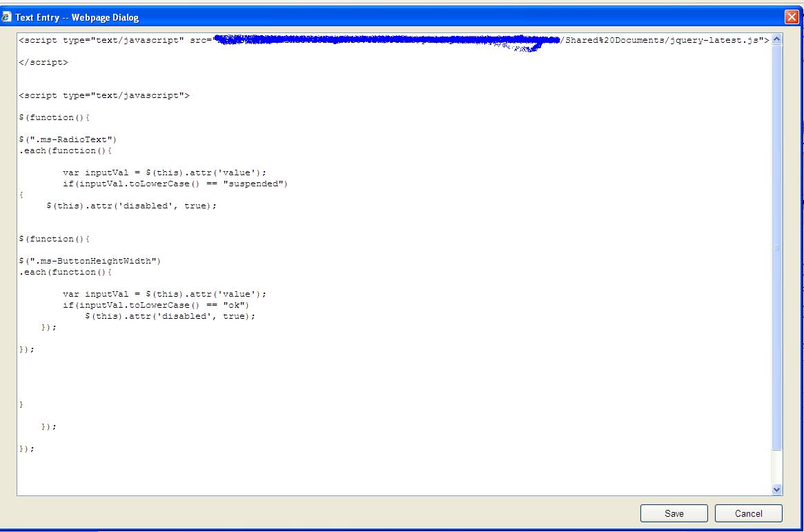
Task: Click the Internet Explorer icon in title bar
Action: (6, 17)
